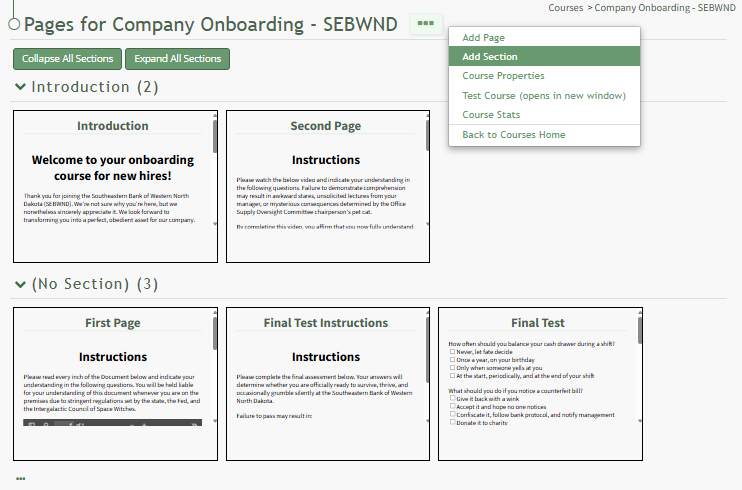Check 'Never, let fate decide' option

(x=452, y=352)
